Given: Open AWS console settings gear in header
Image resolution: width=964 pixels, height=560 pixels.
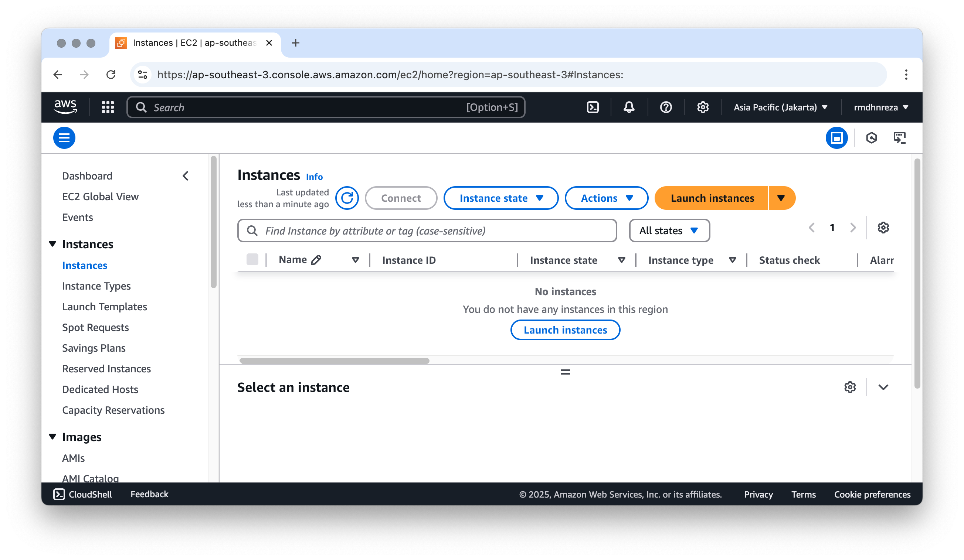Looking at the screenshot, I should (703, 107).
